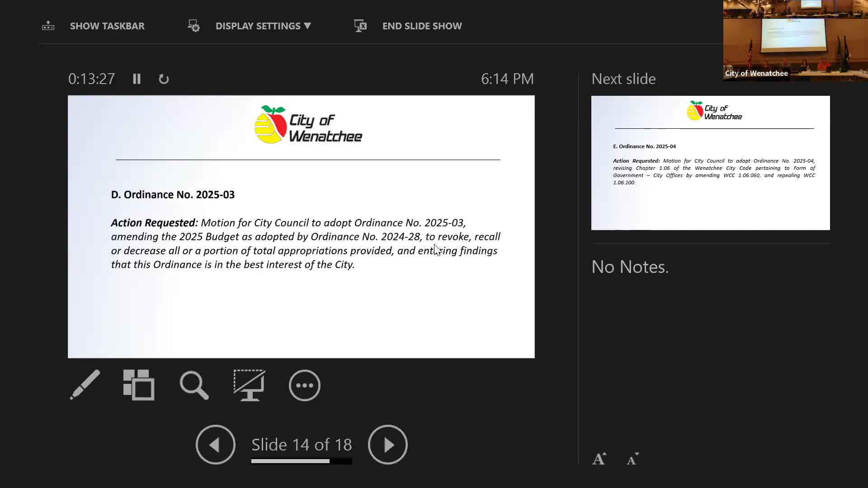868x488 pixels.
Task: Click End Slide Show
Action: (x=422, y=26)
